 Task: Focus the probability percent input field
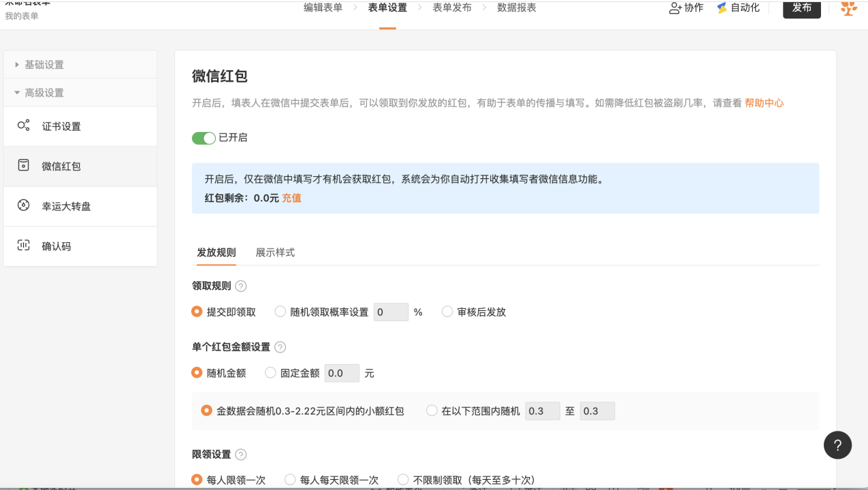click(391, 312)
